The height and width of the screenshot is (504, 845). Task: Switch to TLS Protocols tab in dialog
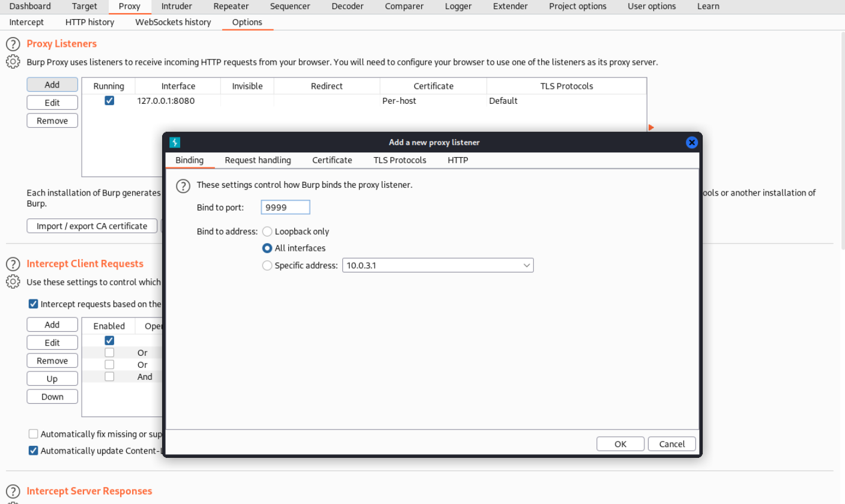tap(400, 160)
